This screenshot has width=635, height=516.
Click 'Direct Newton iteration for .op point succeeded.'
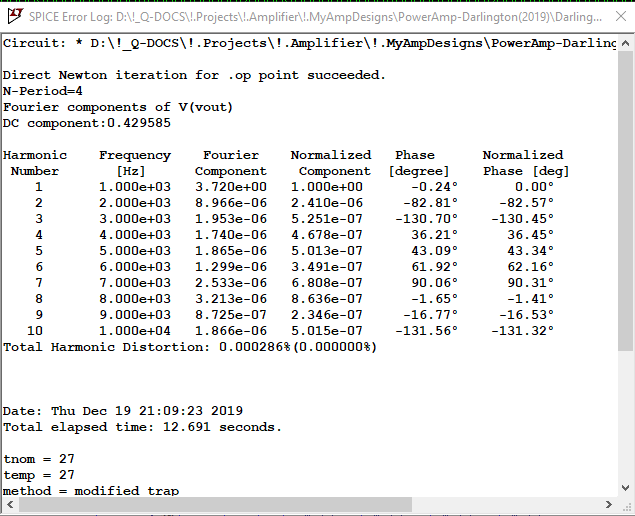click(194, 75)
